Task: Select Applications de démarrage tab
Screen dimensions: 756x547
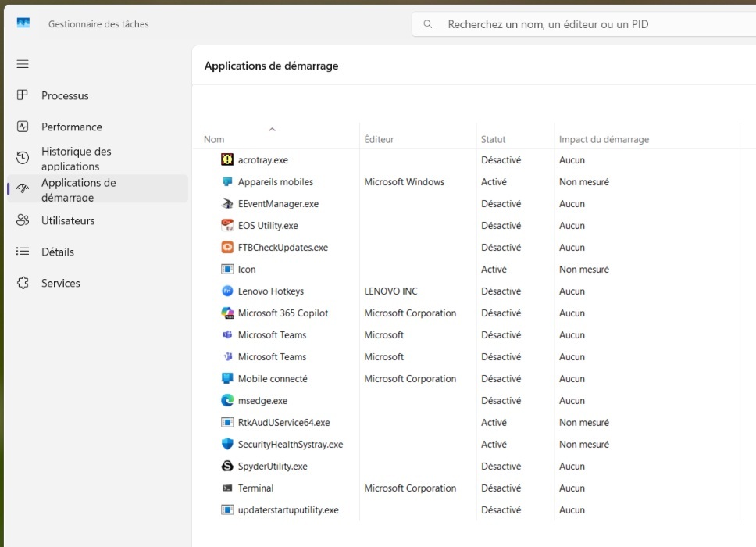Action: [78, 189]
